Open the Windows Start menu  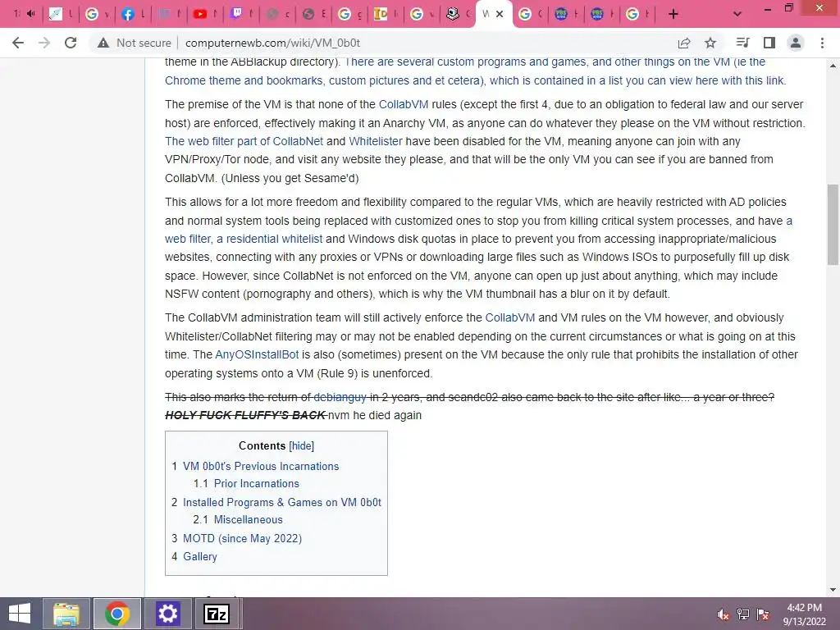tap(20, 614)
